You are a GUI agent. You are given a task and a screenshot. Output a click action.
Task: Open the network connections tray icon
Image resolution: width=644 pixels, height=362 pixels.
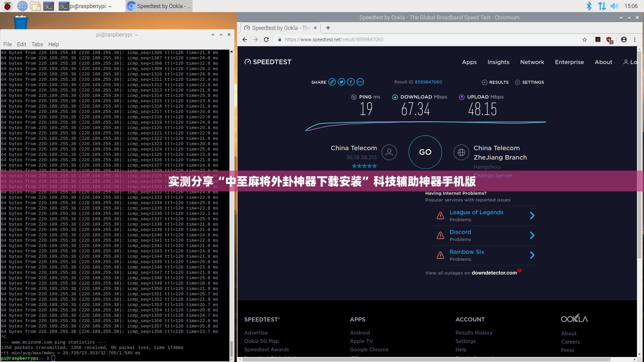coord(602,6)
